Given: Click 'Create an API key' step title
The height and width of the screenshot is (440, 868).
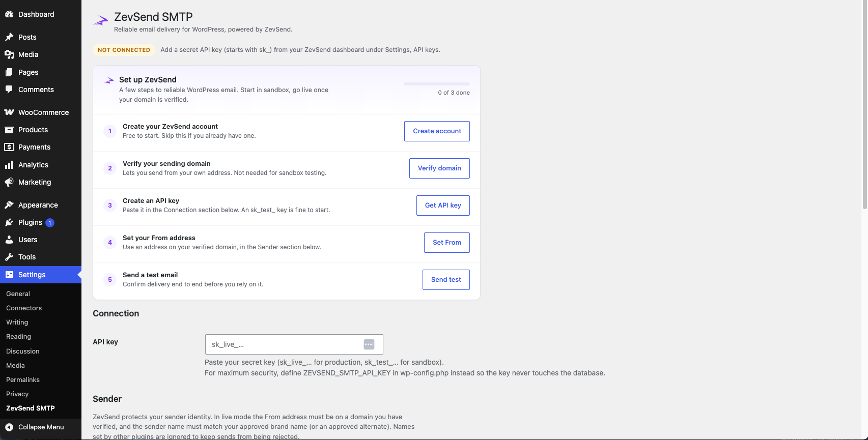Looking at the screenshot, I should [151, 201].
